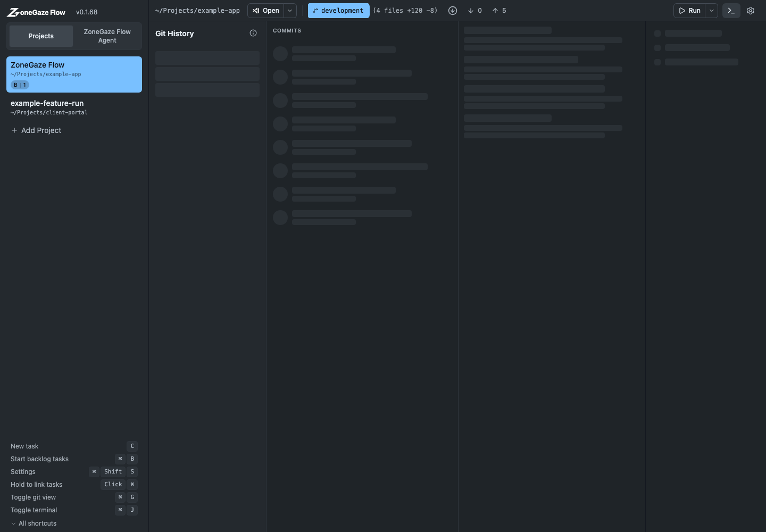Click the Add Project label
The height and width of the screenshot is (532, 766).
(x=41, y=130)
